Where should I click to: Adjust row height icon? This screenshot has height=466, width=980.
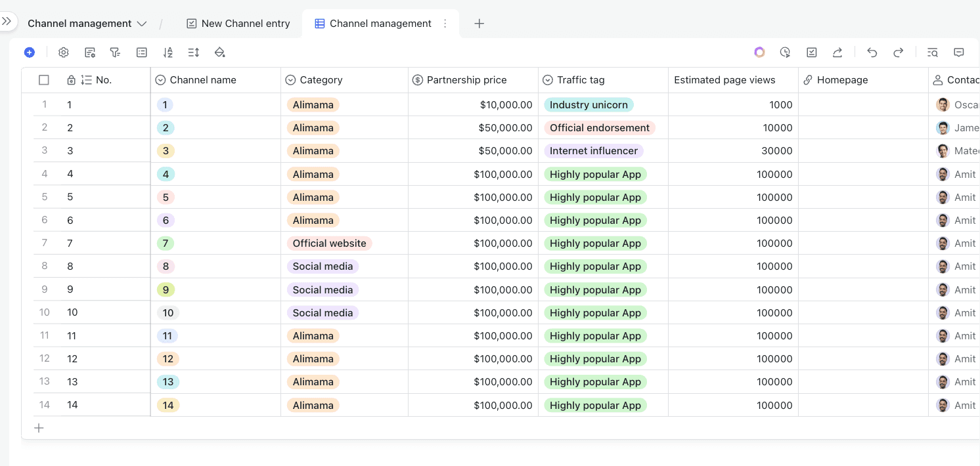pos(194,53)
